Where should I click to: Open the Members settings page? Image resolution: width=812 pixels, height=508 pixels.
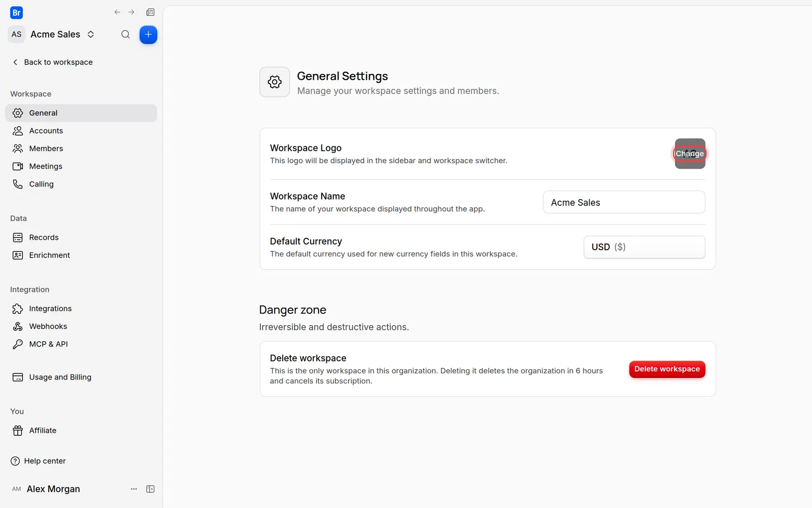pos(81,148)
